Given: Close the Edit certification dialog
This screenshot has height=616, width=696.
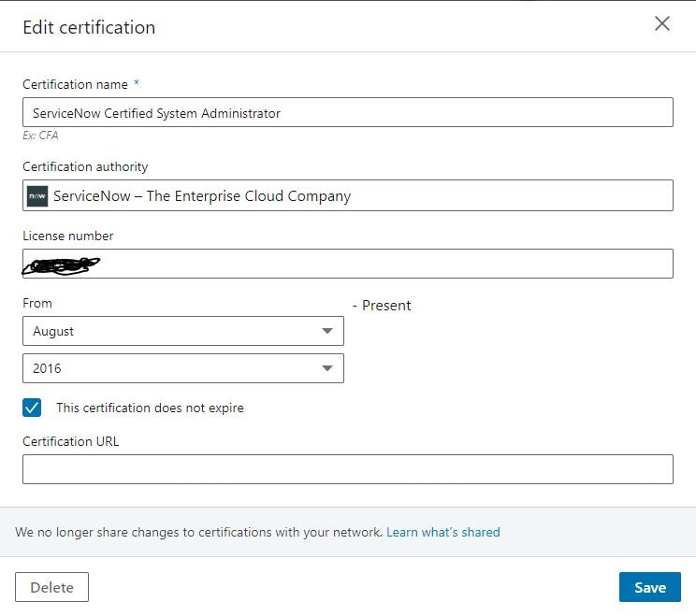Looking at the screenshot, I should 661,23.
